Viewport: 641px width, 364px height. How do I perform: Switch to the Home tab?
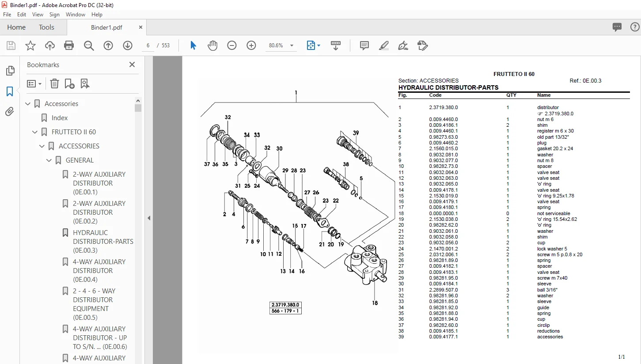(x=16, y=27)
